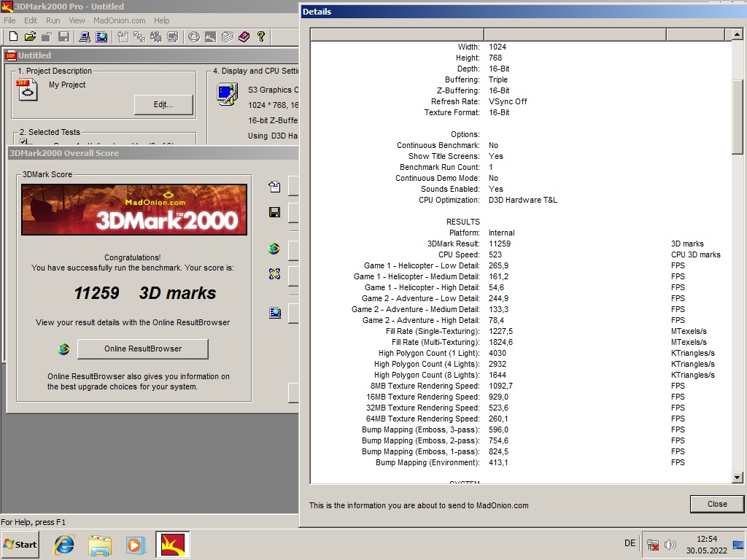This screenshot has height=560, width=747.
Task: Click the Run demo toolbar icon
Action: pos(210,36)
